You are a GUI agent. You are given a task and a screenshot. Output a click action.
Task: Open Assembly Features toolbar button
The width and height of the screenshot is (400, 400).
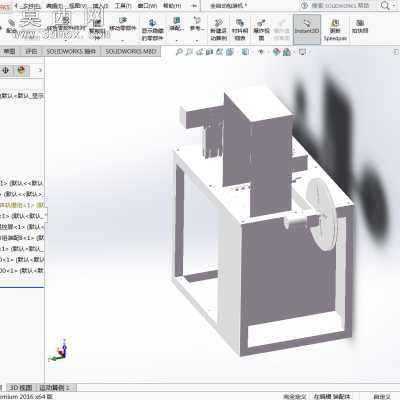point(176,24)
